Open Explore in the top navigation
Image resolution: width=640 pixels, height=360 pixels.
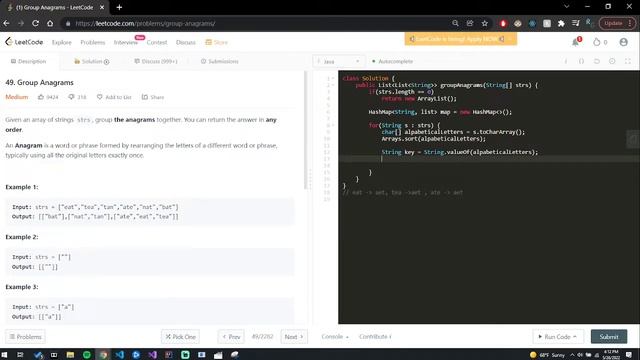[62, 42]
